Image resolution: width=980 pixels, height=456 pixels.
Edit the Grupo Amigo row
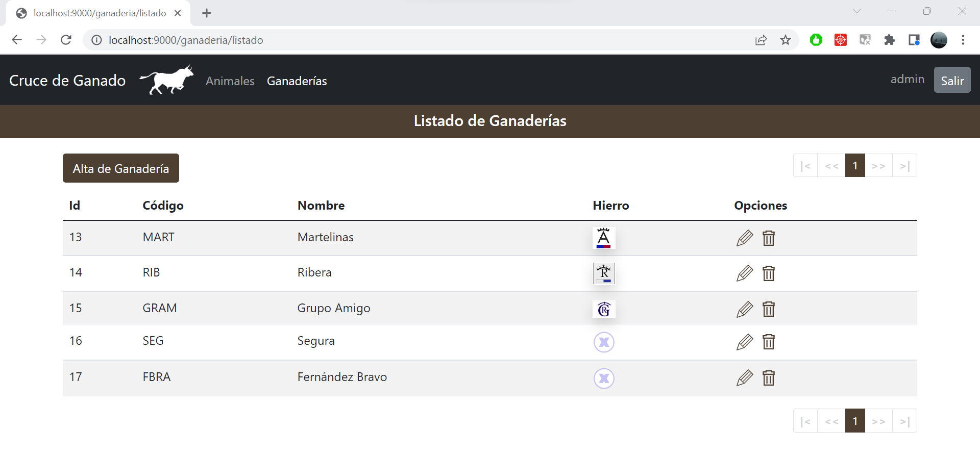[x=744, y=309]
